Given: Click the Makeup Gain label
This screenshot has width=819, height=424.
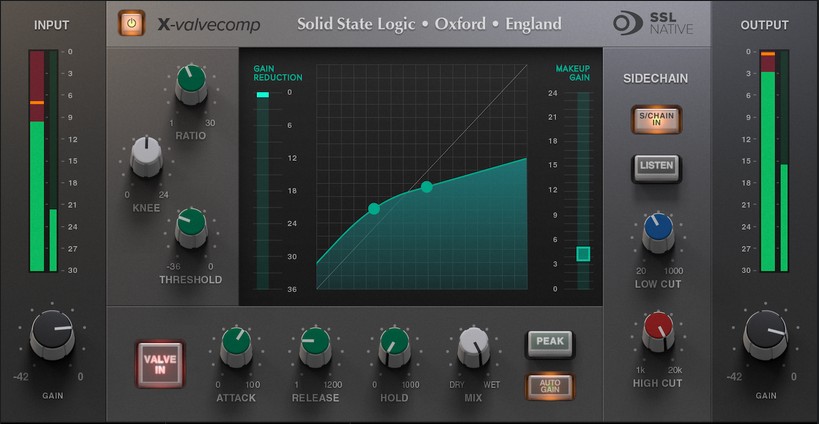Looking at the screenshot, I should 572,73.
